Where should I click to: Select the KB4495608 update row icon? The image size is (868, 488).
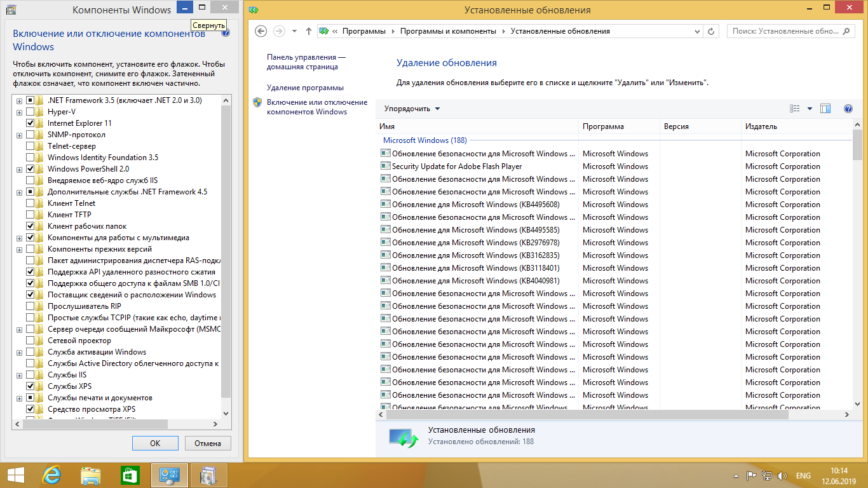(385, 205)
